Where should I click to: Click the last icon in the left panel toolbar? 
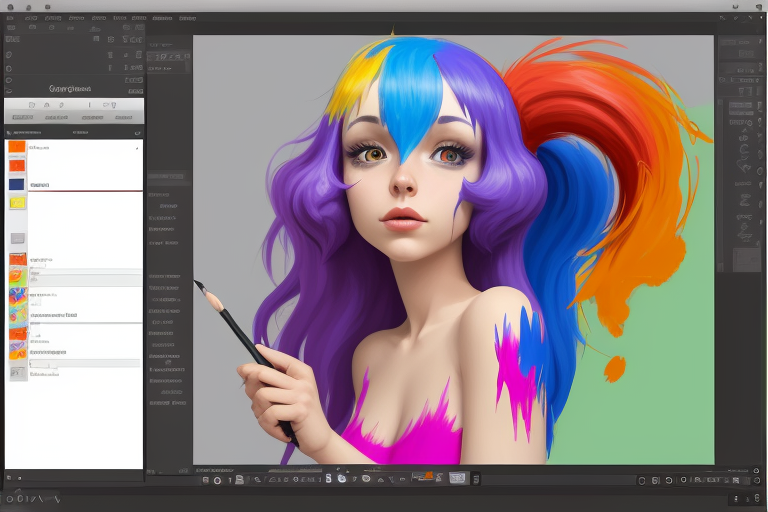(x=112, y=104)
